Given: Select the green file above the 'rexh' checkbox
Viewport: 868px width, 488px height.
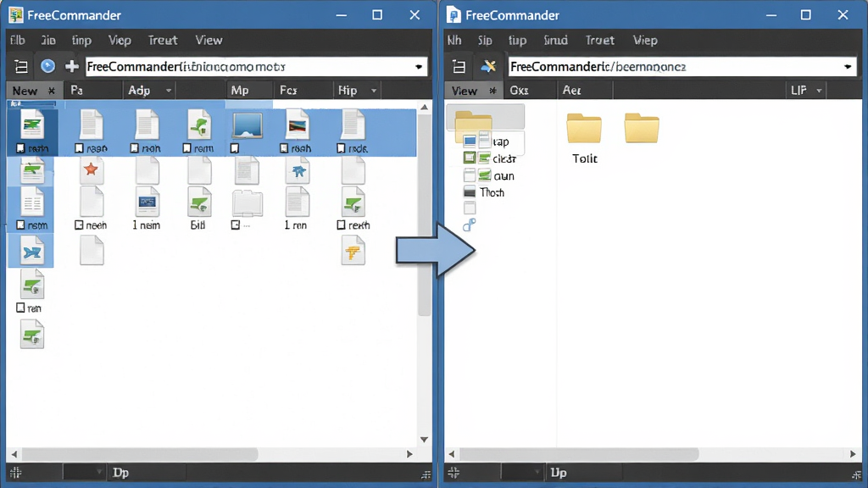Looking at the screenshot, I should click(353, 202).
